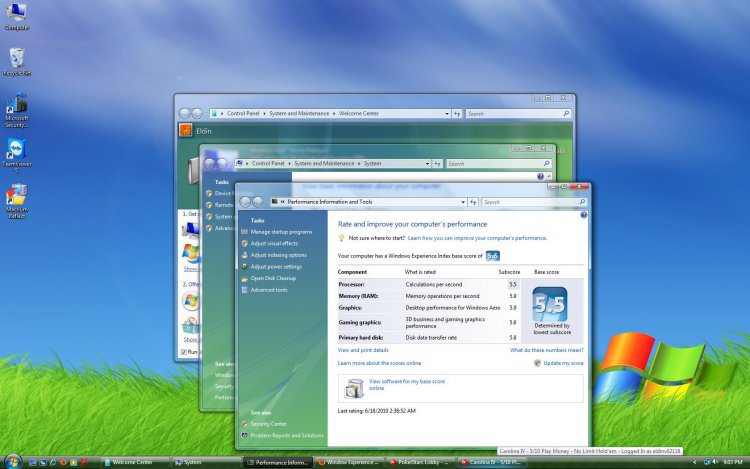The width and height of the screenshot is (750, 469).
Task: Switch to PokerStars Lobby taskbar button
Action: coord(420,462)
